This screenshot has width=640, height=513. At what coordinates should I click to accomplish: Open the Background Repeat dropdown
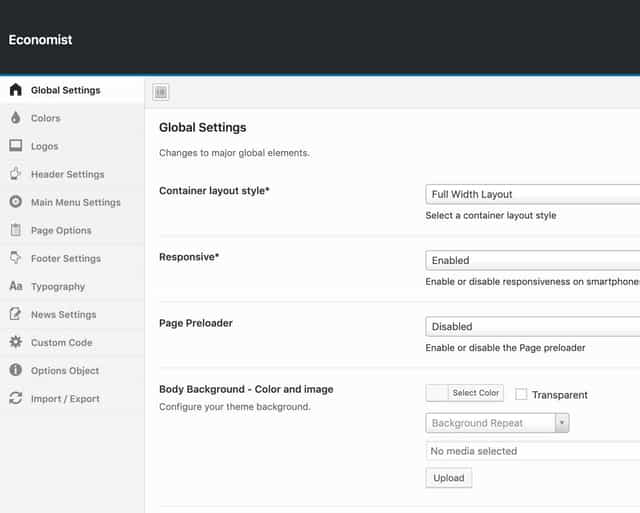tap(497, 423)
